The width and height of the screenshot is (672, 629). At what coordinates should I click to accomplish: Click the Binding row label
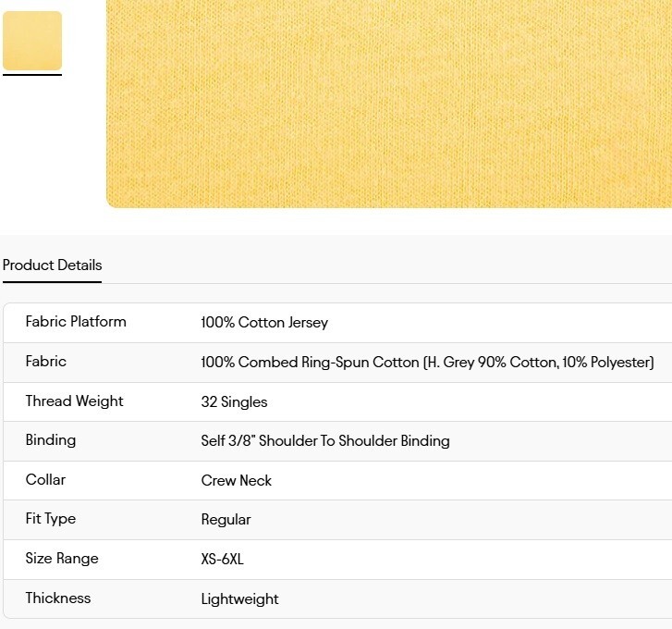[51, 440]
